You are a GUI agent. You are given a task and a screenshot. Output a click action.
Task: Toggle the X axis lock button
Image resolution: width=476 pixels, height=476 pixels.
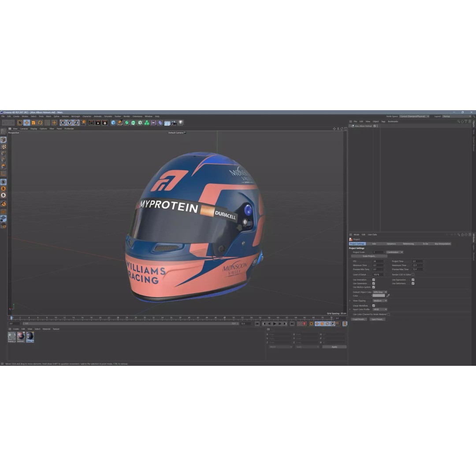coord(63,123)
